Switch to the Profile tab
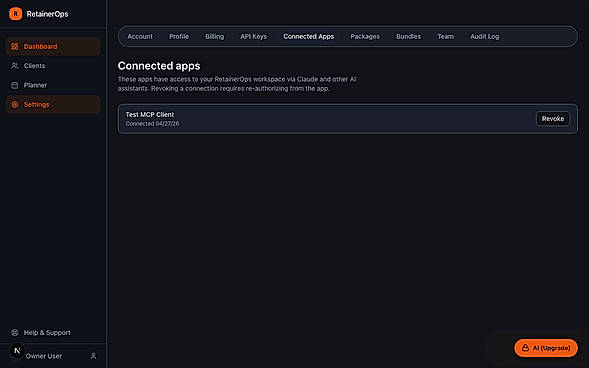The width and height of the screenshot is (589, 368). pyautogui.click(x=179, y=36)
